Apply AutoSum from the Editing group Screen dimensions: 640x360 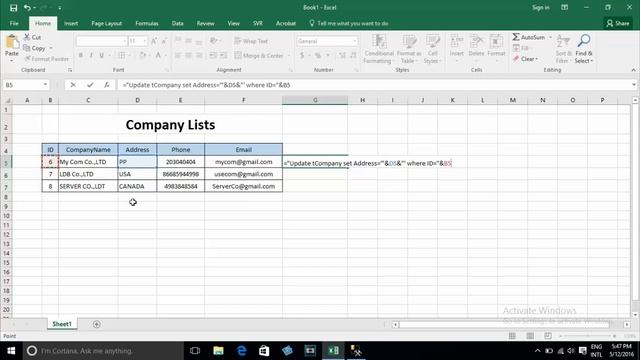pos(529,37)
